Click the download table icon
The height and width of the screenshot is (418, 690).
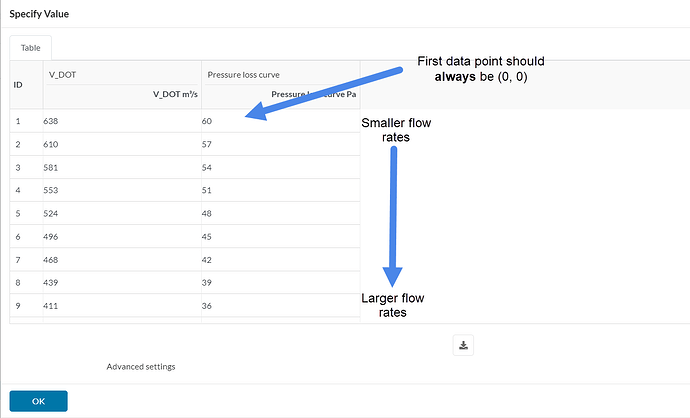pyautogui.click(x=463, y=345)
